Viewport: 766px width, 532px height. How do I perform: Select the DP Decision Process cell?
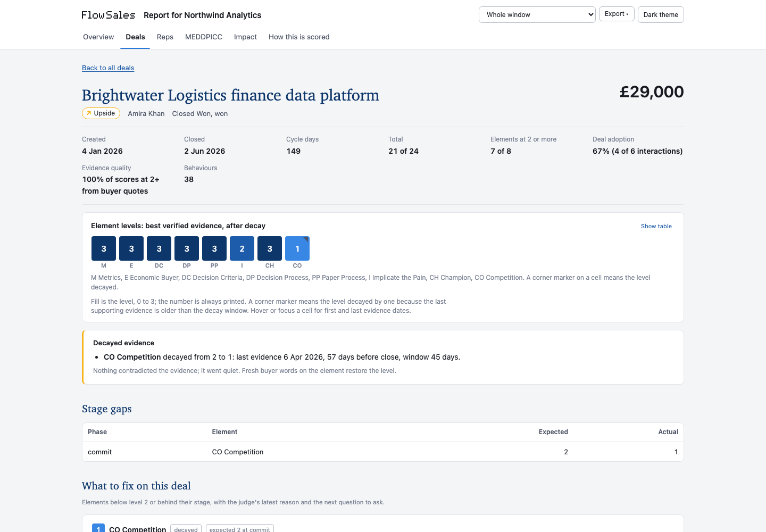(187, 248)
